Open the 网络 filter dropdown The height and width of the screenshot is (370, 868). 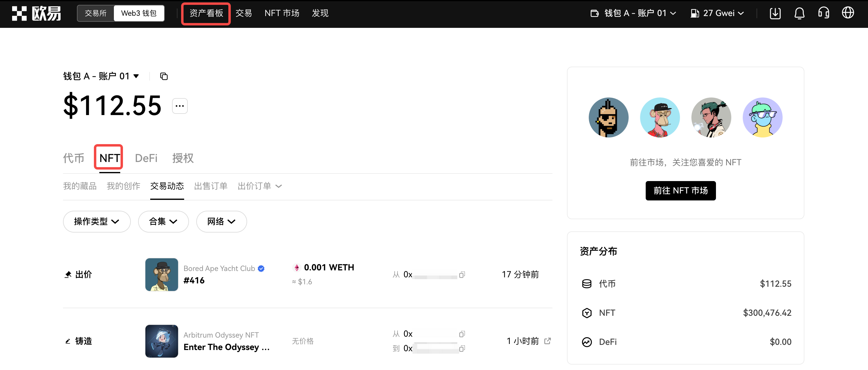(x=221, y=221)
